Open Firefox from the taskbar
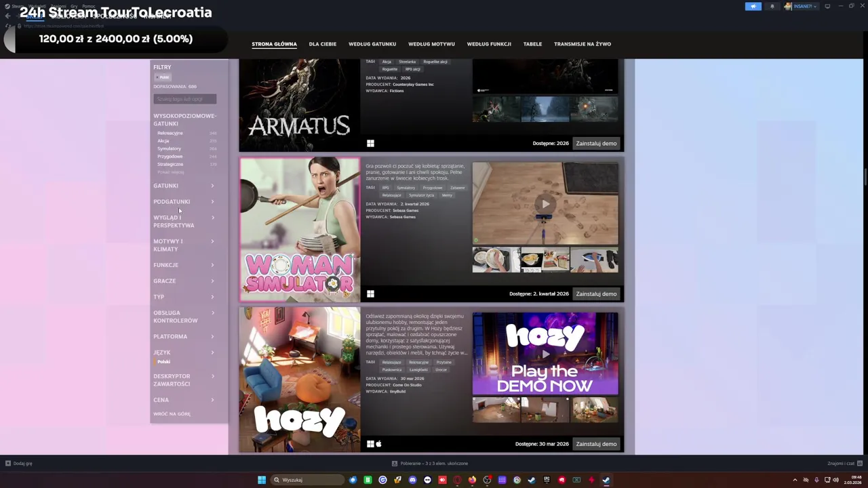Screen dimensions: 868x488 (472, 480)
